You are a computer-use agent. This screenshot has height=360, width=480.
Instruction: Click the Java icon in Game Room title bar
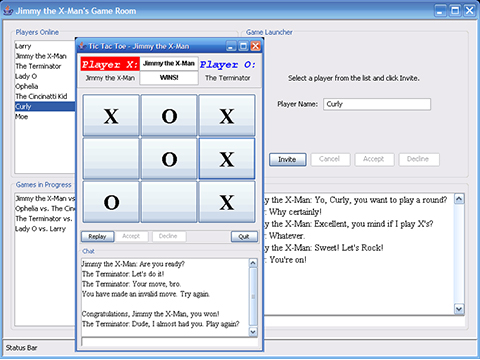tap(8, 10)
